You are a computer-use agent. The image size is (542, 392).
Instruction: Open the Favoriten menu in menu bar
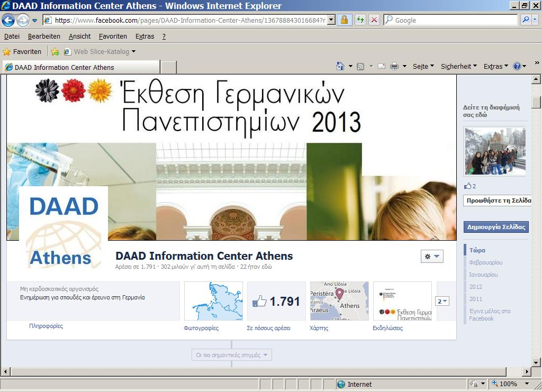113,37
